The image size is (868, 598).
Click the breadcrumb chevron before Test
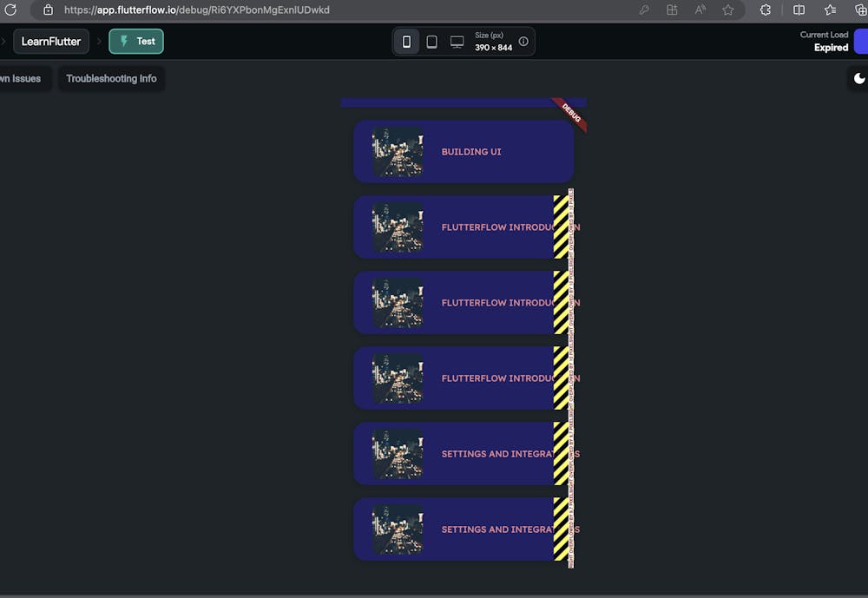(x=99, y=42)
